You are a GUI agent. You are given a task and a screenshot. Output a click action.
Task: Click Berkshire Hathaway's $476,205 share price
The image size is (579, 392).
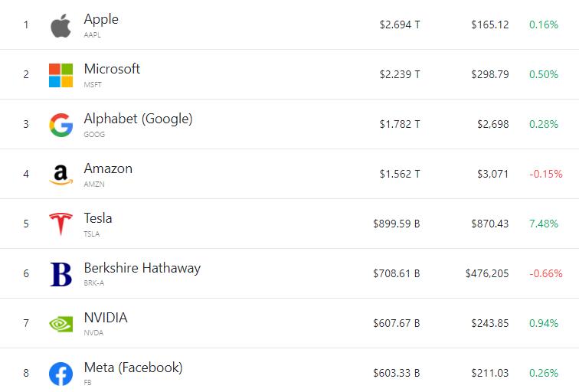[487, 273]
